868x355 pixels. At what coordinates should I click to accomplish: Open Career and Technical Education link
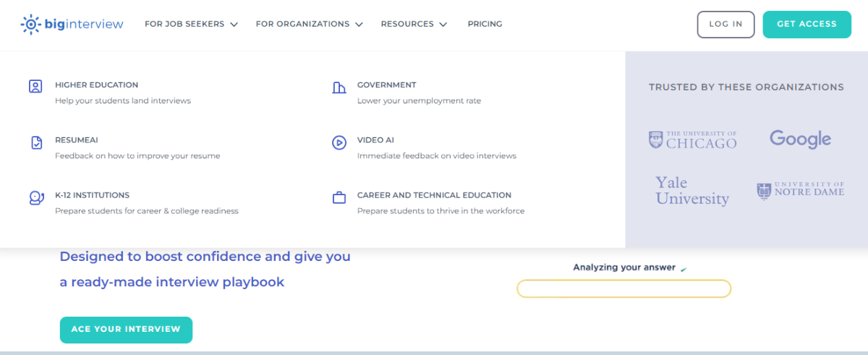(x=434, y=195)
